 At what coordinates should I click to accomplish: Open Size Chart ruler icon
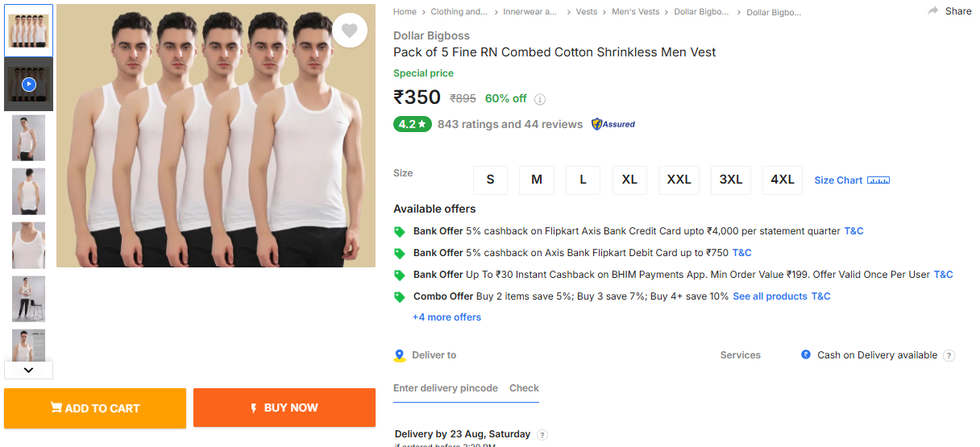[x=878, y=180]
